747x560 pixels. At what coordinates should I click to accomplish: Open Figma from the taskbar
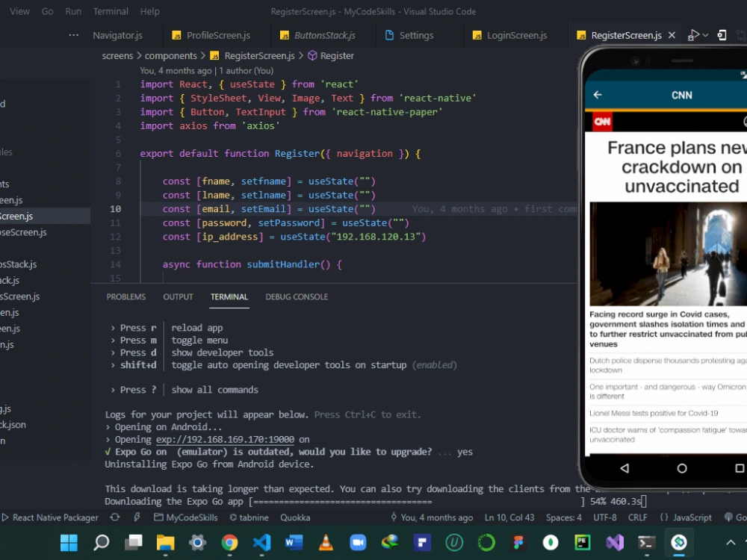pos(518,542)
